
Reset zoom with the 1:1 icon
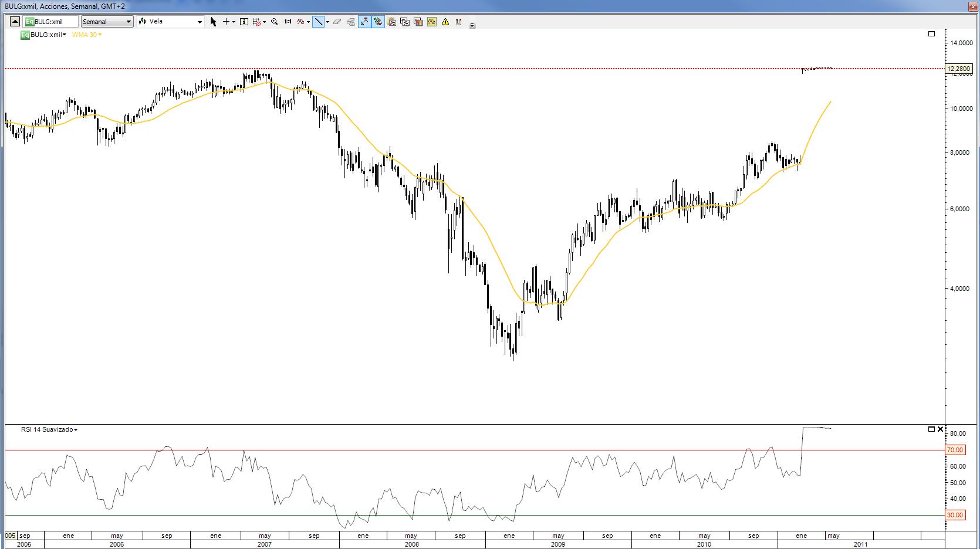coord(288,22)
